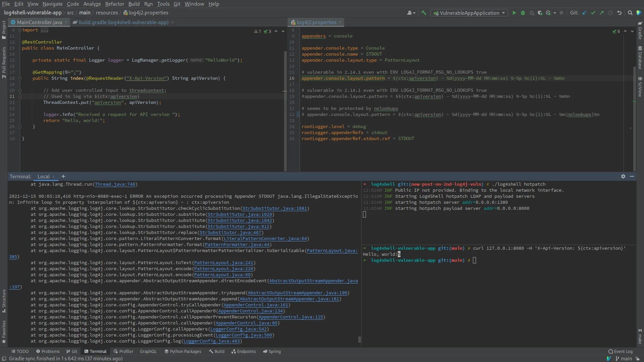Open terminal settings gear icon
The height and width of the screenshot is (362, 644).
(623, 176)
